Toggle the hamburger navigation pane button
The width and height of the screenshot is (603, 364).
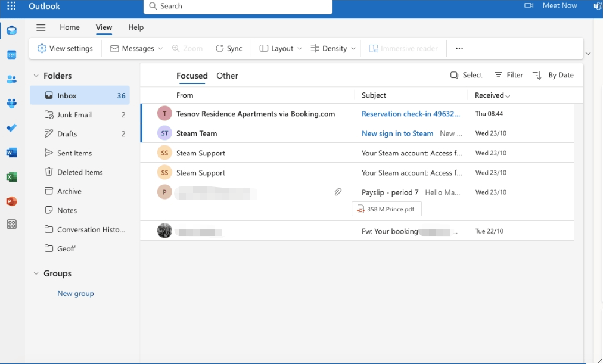[x=41, y=27]
